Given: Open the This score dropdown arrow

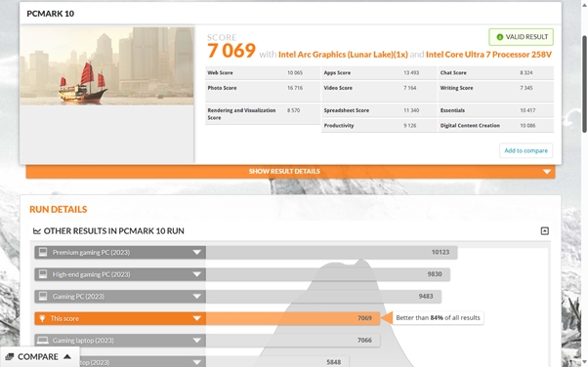Looking at the screenshot, I should pos(197,318).
